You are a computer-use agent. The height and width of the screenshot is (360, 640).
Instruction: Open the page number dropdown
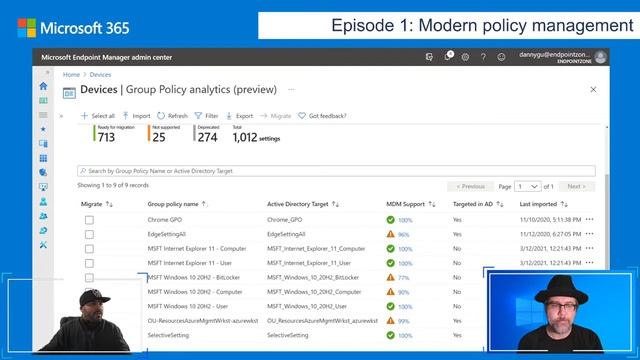[x=528, y=187]
